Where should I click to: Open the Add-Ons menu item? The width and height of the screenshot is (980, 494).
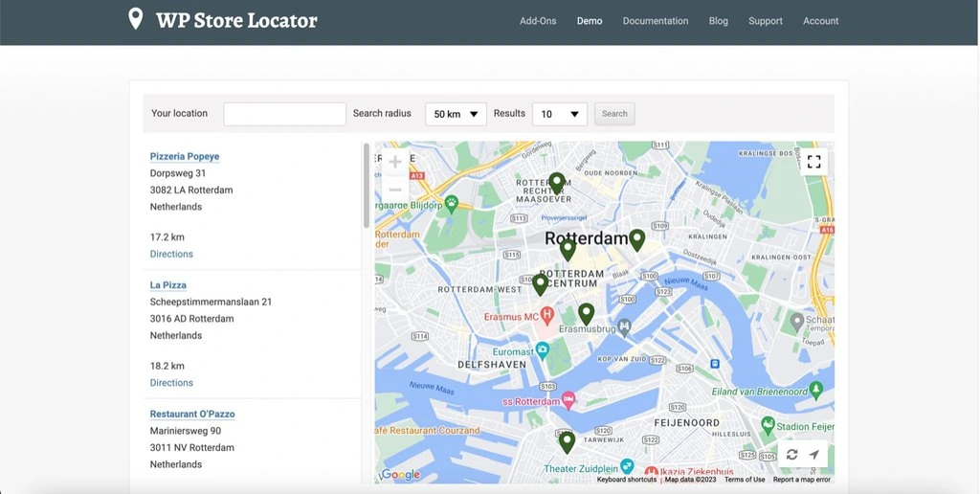coord(538,21)
